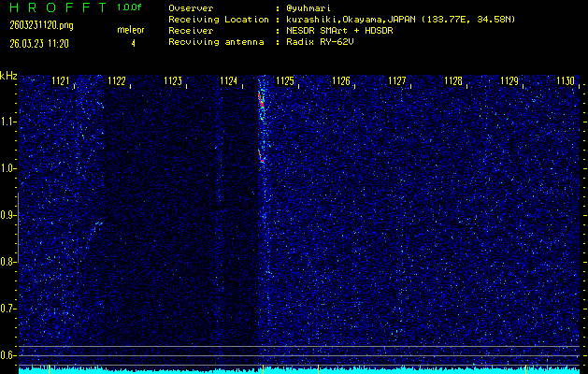Select the 1122 time tick
Image resolution: width=588 pixels, height=374 pixels.
tap(118, 81)
